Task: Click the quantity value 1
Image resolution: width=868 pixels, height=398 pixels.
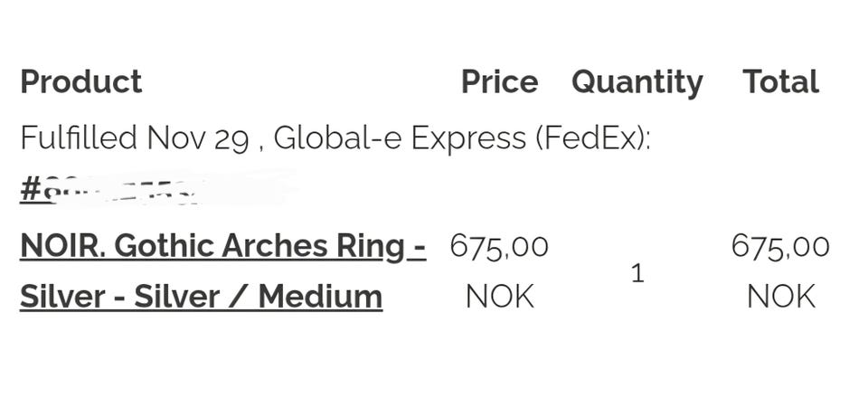Action: coord(637,272)
